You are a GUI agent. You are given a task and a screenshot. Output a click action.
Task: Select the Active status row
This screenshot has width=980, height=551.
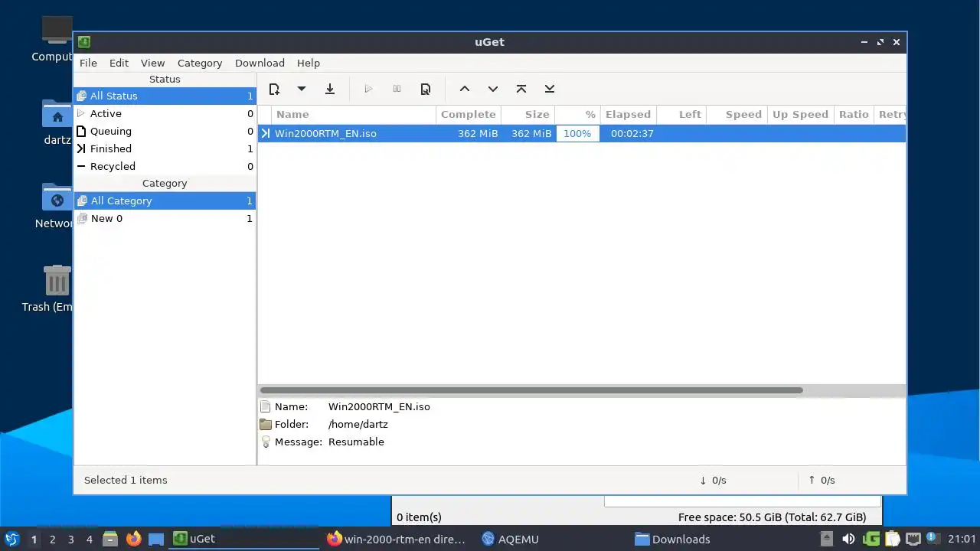tap(165, 113)
